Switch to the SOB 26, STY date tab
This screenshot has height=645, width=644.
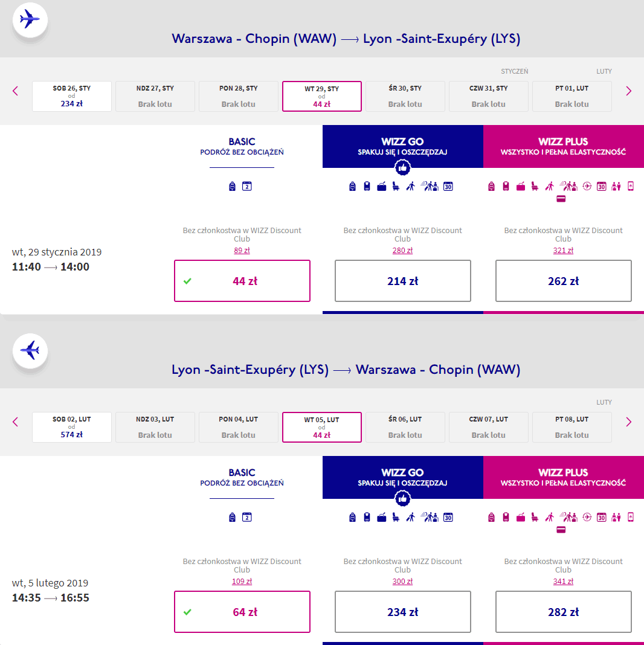(72, 96)
